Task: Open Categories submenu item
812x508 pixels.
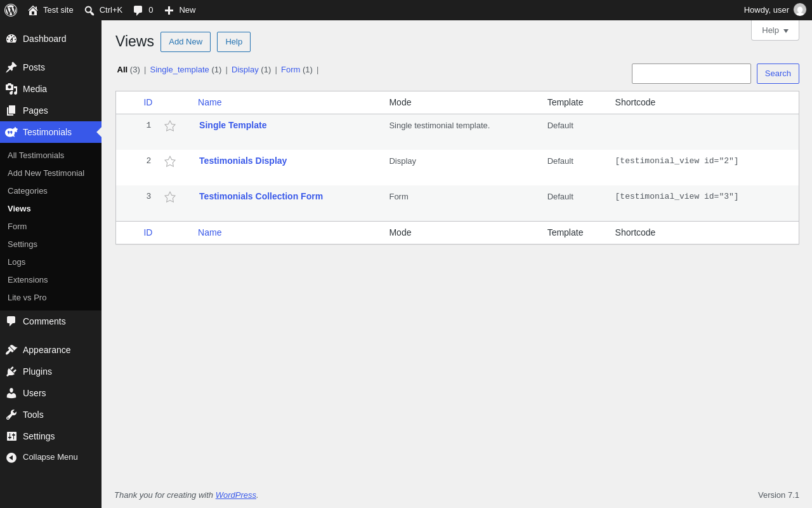Action: tap(27, 190)
